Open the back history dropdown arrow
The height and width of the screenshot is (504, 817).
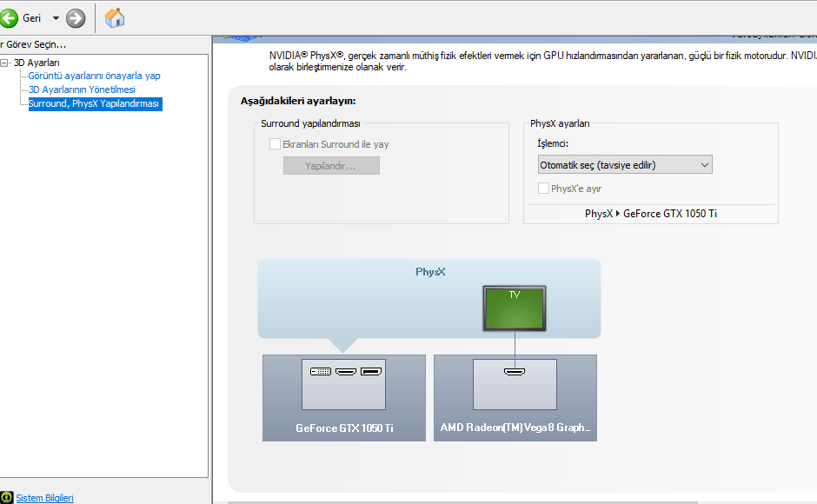tap(56, 18)
